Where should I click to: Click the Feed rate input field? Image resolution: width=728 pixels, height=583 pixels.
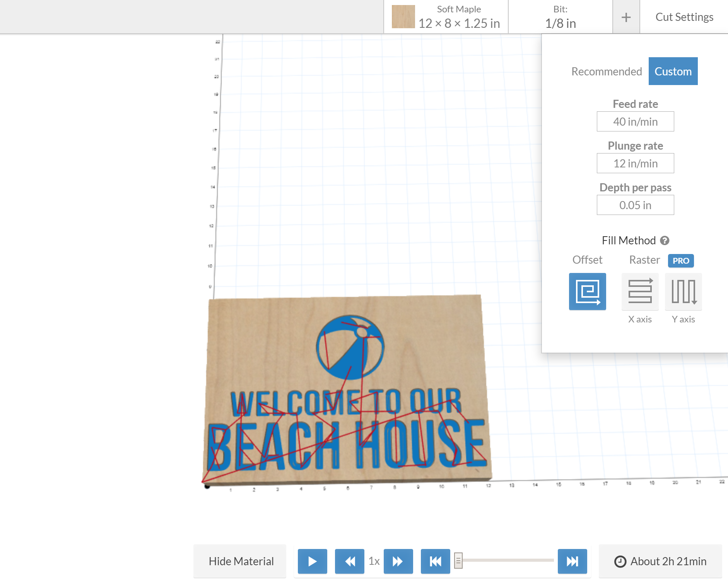click(x=635, y=122)
